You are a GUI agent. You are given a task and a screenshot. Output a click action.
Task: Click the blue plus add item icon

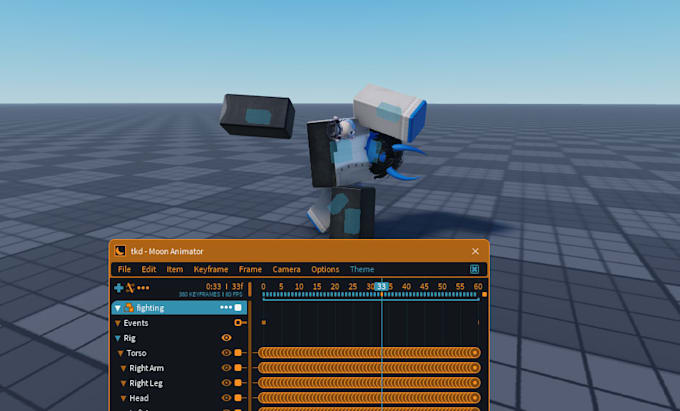[118, 287]
